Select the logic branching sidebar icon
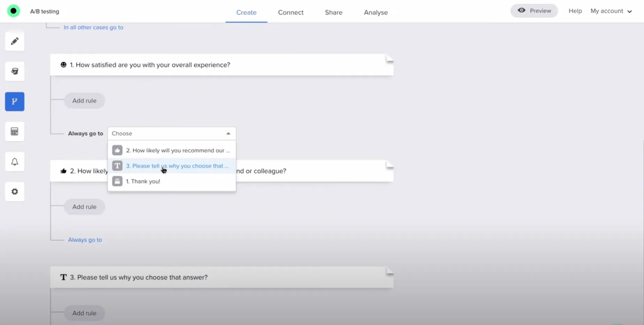The image size is (644, 325). [15, 101]
